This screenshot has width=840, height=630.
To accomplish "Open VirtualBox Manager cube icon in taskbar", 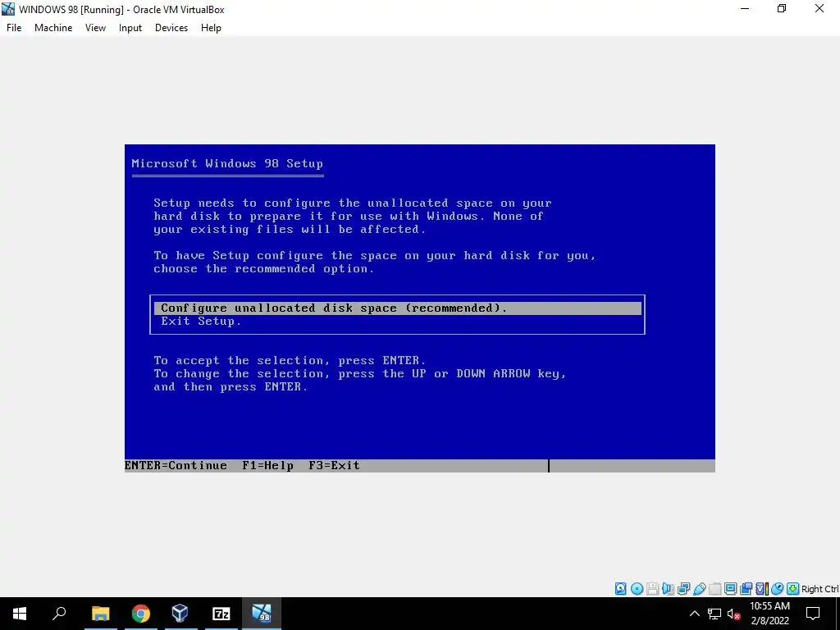I will tap(180, 614).
